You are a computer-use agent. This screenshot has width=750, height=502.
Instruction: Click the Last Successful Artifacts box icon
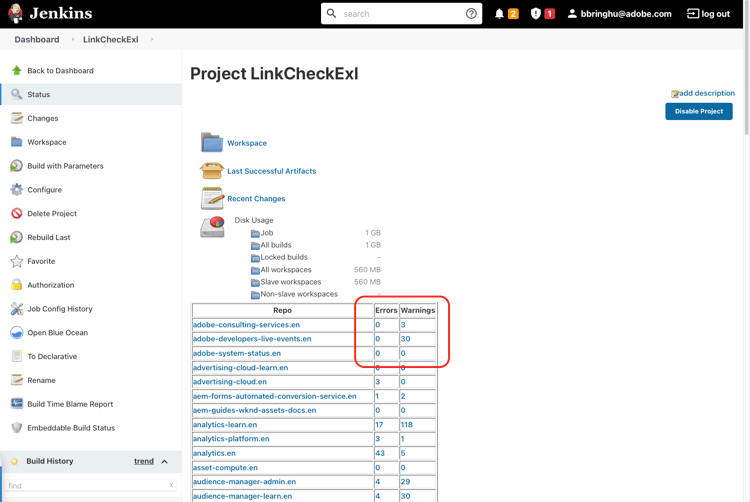click(212, 170)
